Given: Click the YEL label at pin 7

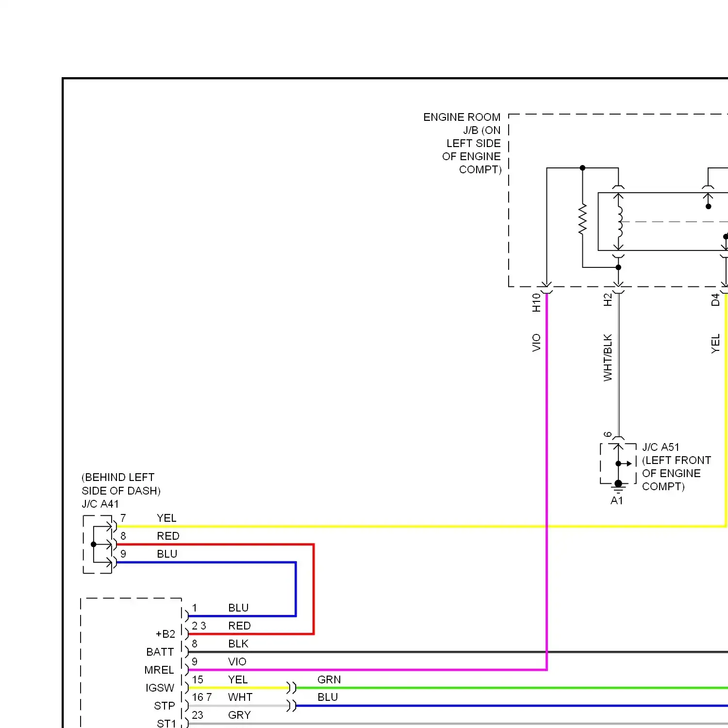Looking at the screenshot, I should (x=166, y=518).
